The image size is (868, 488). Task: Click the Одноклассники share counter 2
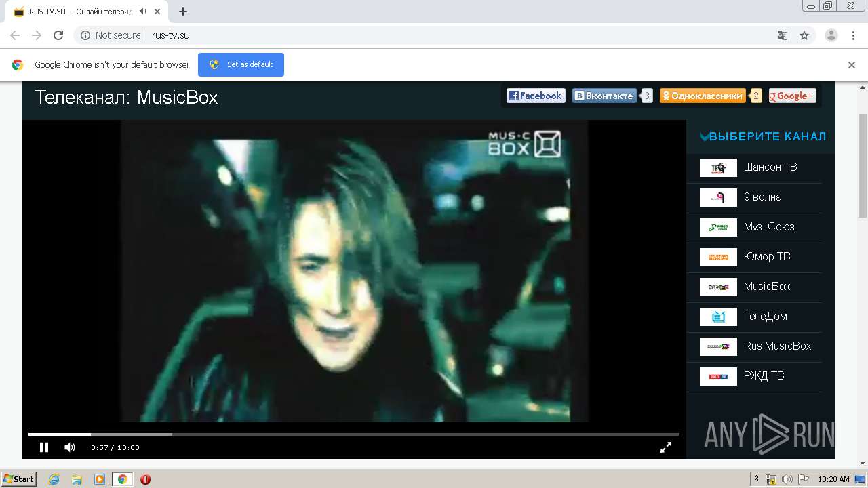(756, 96)
